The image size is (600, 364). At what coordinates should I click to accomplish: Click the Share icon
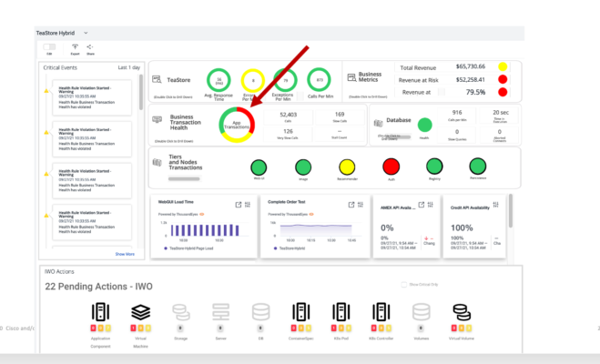[90, 46]
